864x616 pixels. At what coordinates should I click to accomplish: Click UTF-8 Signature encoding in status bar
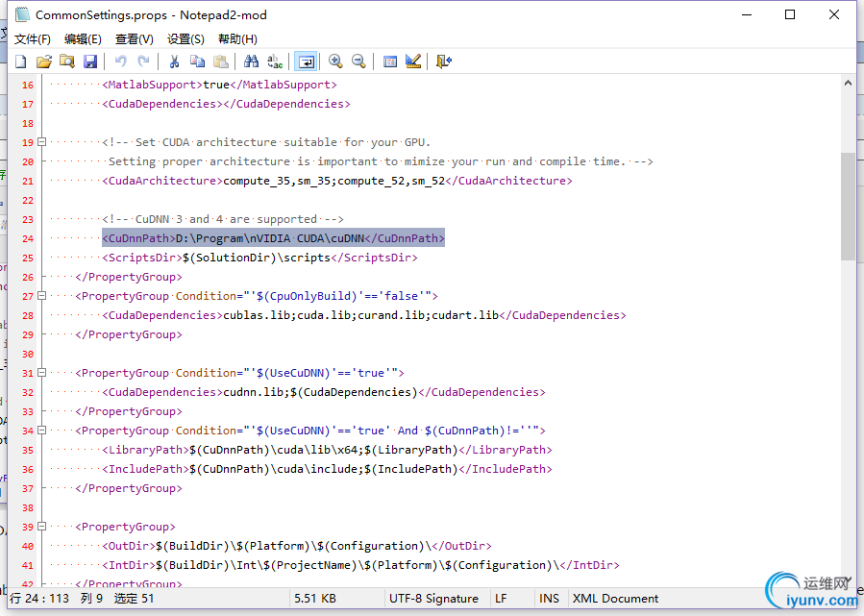[x=433, y=598]
